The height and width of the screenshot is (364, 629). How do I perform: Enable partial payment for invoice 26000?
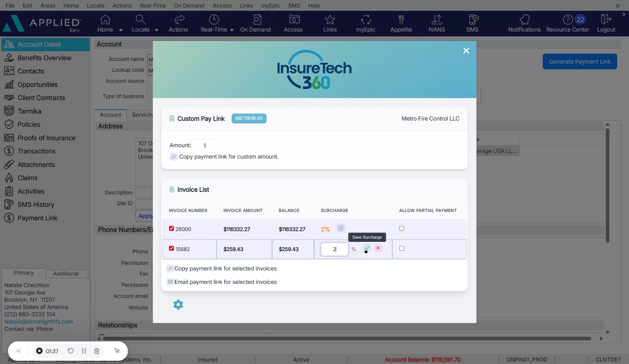401,228
